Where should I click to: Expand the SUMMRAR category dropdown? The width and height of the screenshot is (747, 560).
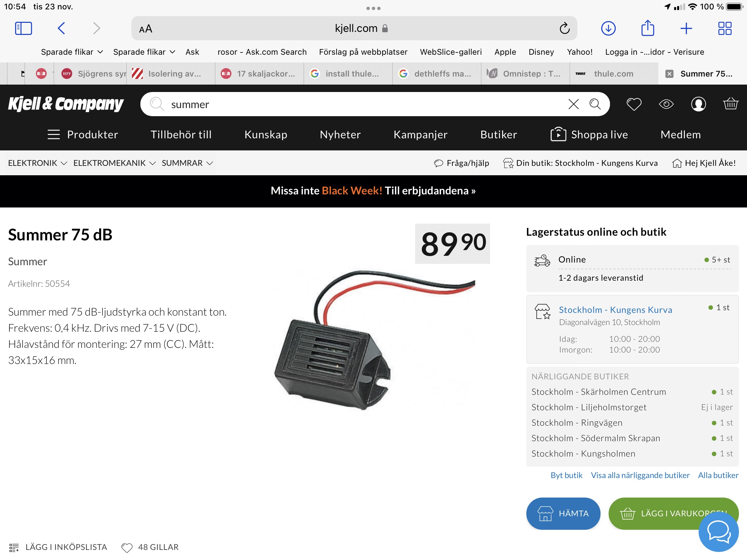[187, 163]
